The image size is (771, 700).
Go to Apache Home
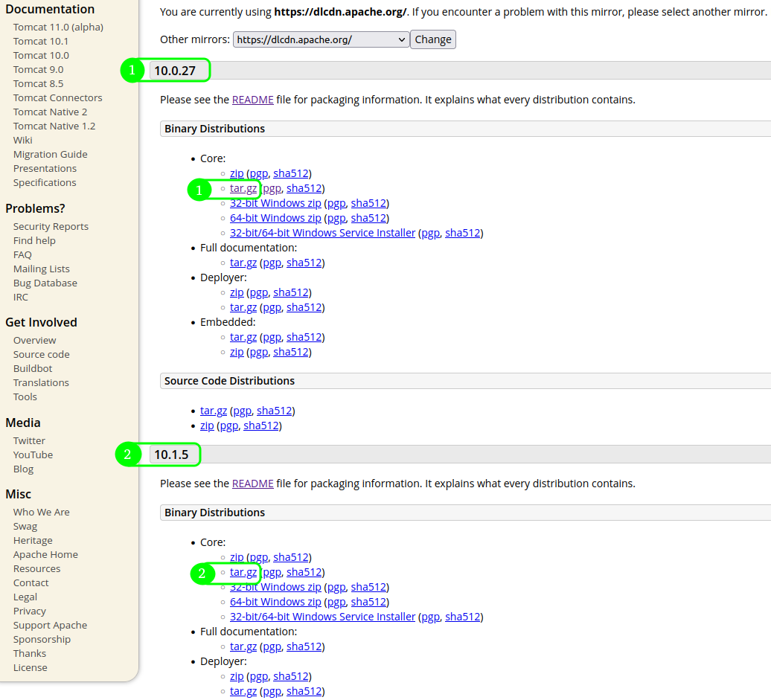click(x=45, y=554)
